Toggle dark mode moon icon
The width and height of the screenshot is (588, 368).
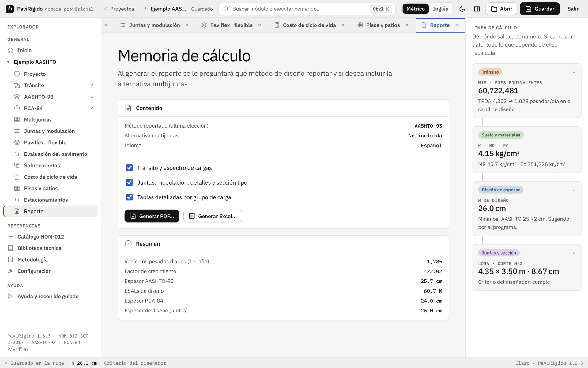(462, 9)
